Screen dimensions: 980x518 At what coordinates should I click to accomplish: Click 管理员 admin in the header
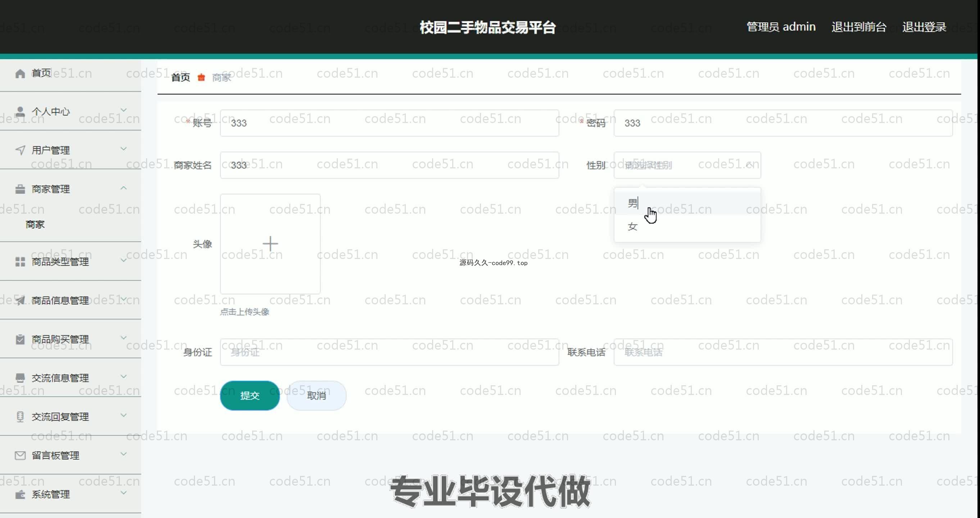(781, 27)
